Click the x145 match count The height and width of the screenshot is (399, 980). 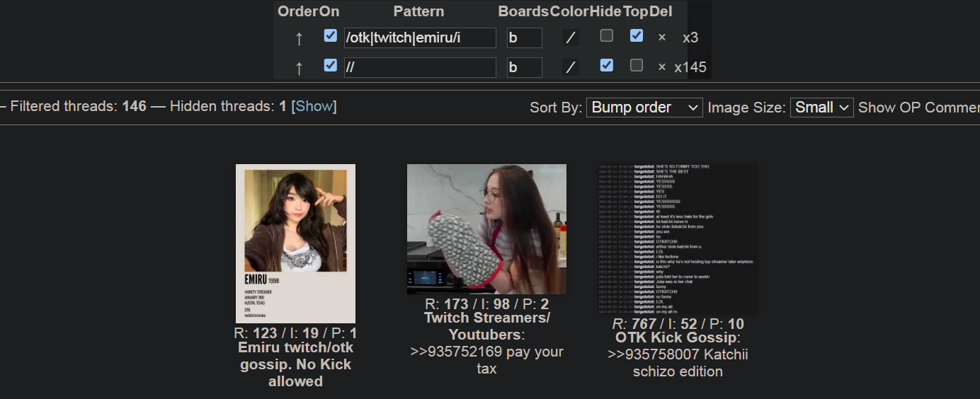point(690,67)
